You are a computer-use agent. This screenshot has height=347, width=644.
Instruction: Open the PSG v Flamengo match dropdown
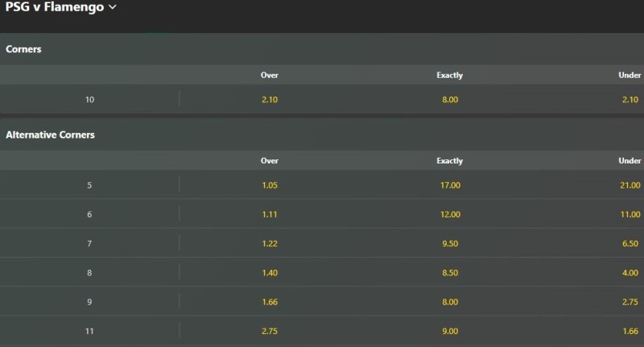click(61, 7)
